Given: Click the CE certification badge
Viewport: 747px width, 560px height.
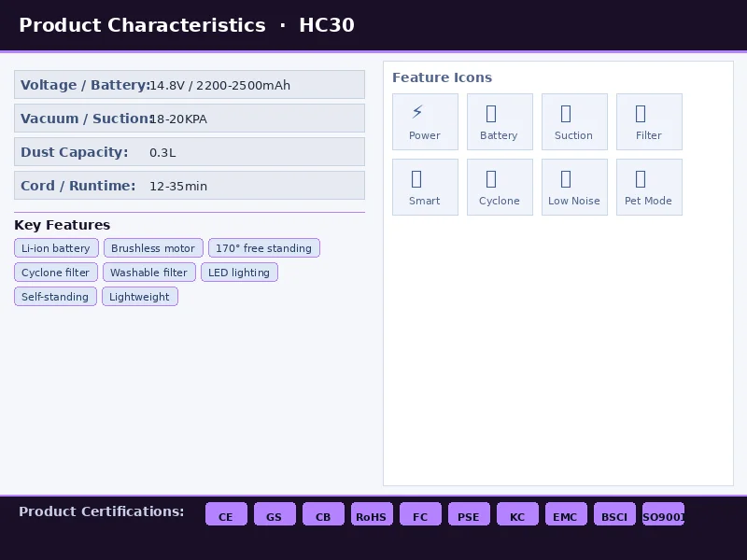Looking at the screenshot, I should tap(226, 514).
